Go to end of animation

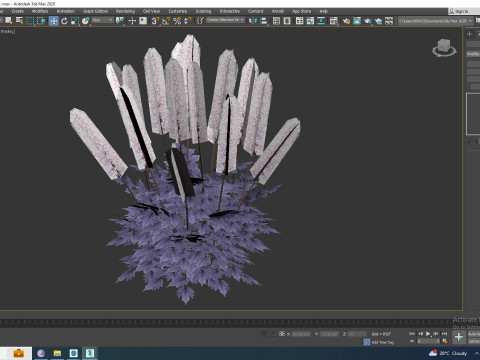click(444, 333)
